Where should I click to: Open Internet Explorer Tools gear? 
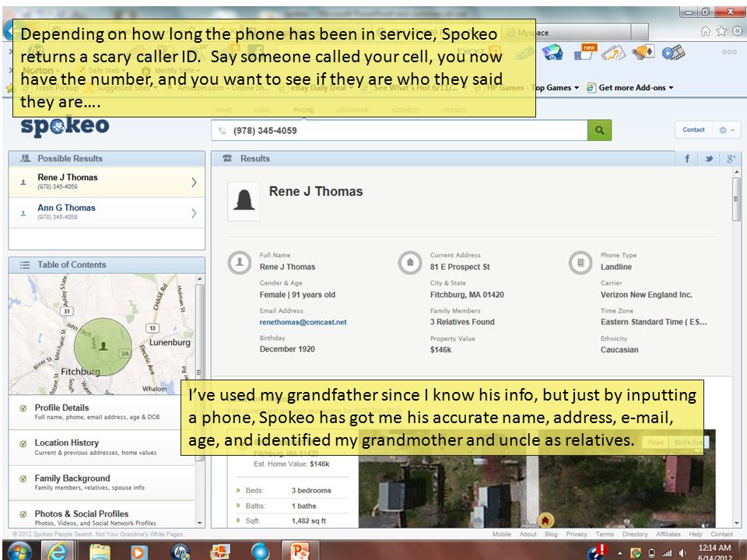(737, 31)
